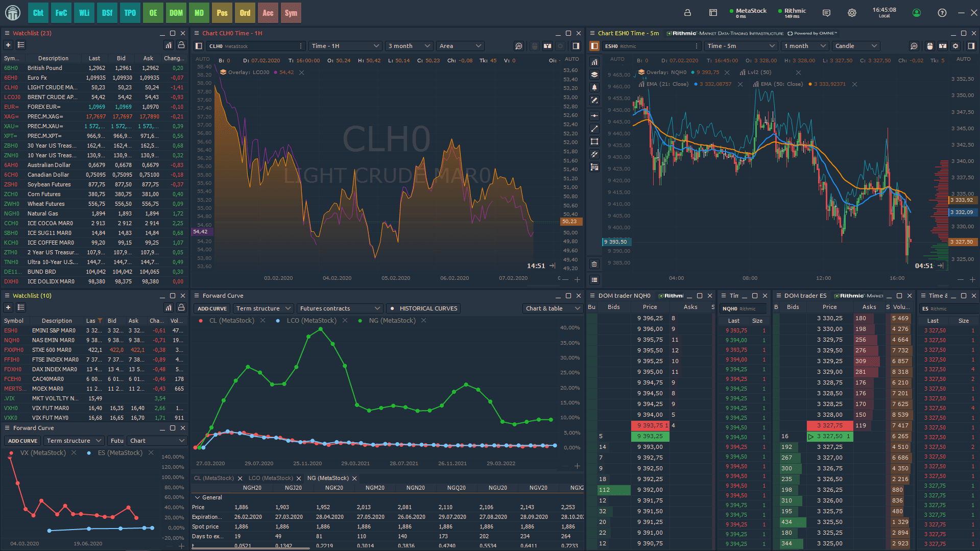
Task: Open the overlay layers icon on ESH0 chart
Action: pos(594,74)
